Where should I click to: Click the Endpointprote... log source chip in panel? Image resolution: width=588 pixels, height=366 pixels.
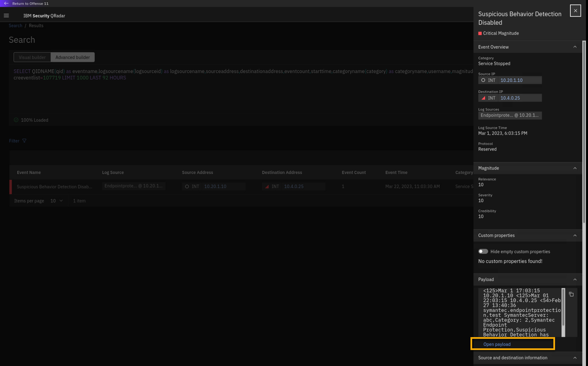(x=510, y=115)
